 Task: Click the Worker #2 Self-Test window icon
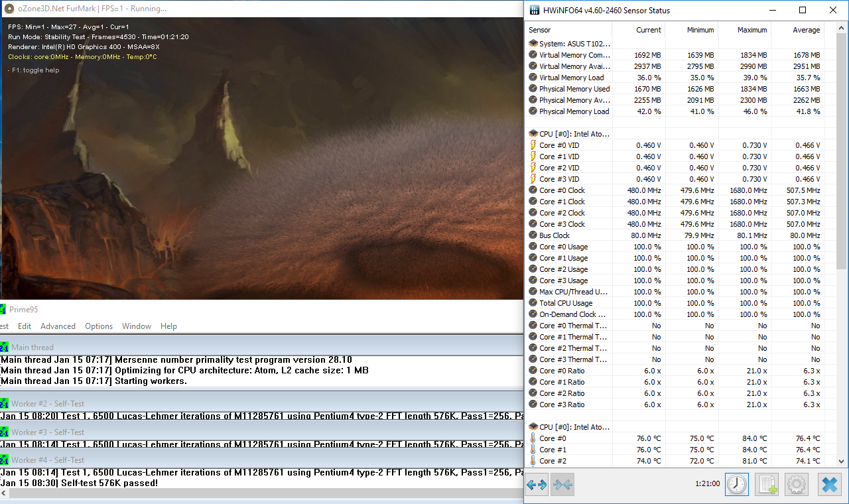coord(4,403)
